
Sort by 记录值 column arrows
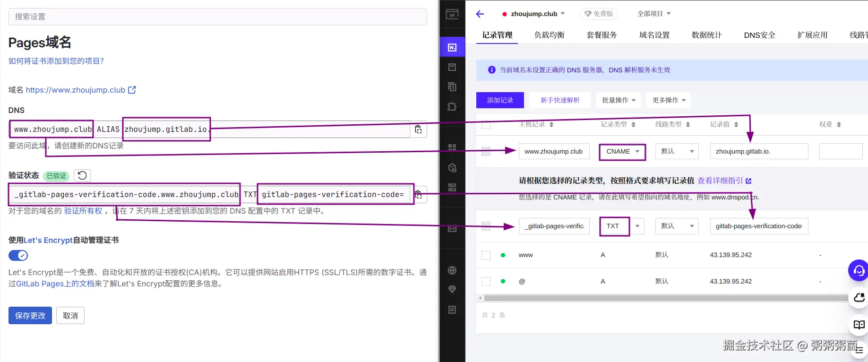(x=736, y=125)
